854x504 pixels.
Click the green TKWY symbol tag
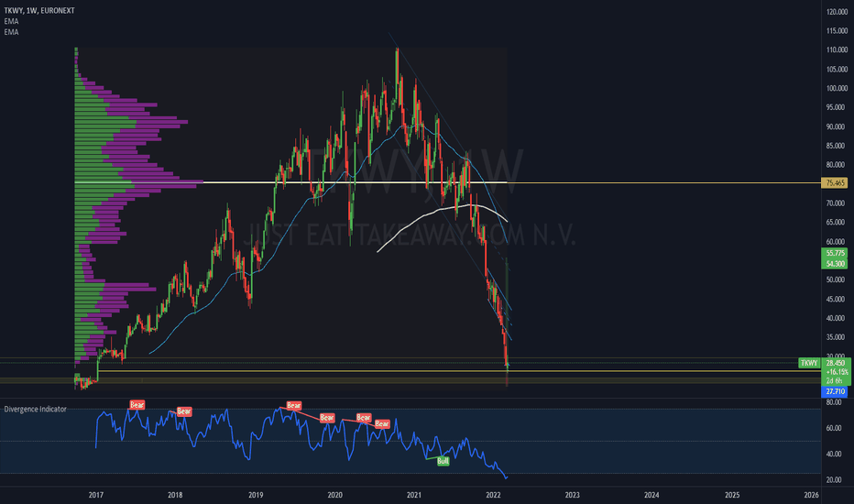[x=809, y=363]
